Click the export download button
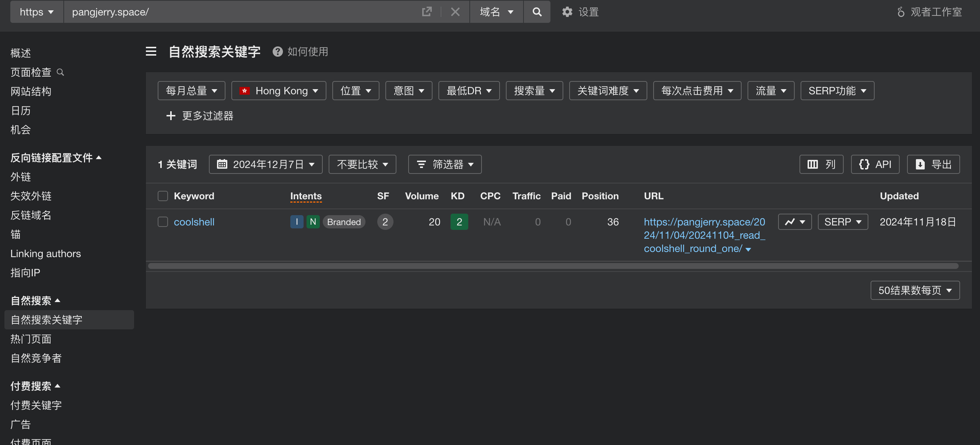The width and height of the screenshot is (980, 445). coord(933,164)
